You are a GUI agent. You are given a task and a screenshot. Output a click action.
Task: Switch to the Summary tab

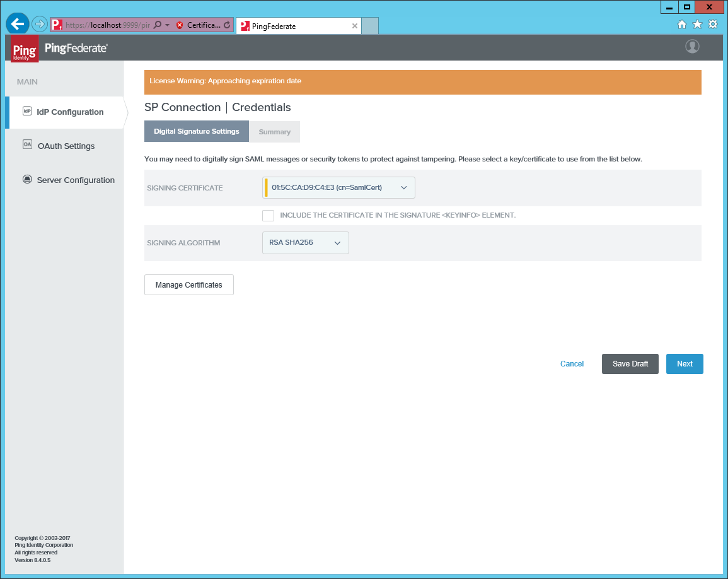click(x=274, y=132)
